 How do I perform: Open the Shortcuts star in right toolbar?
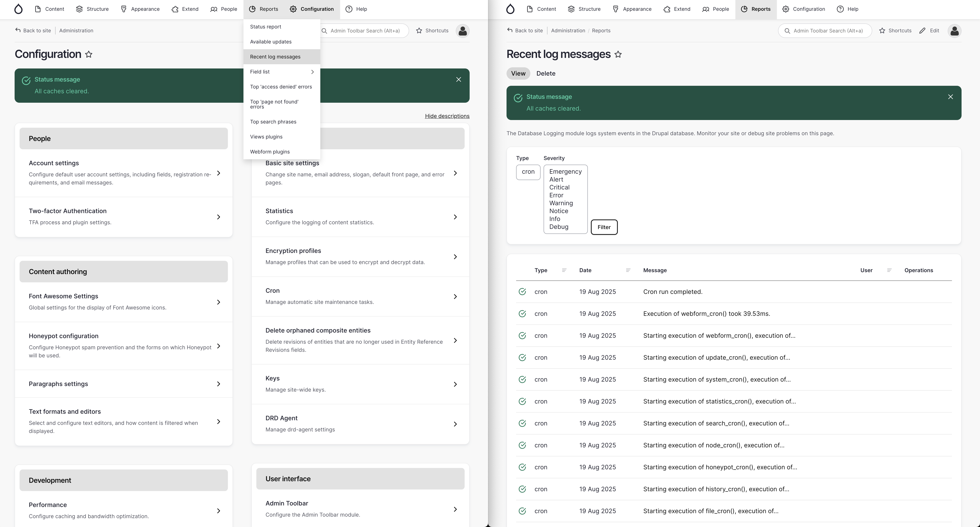coord(895,31)
